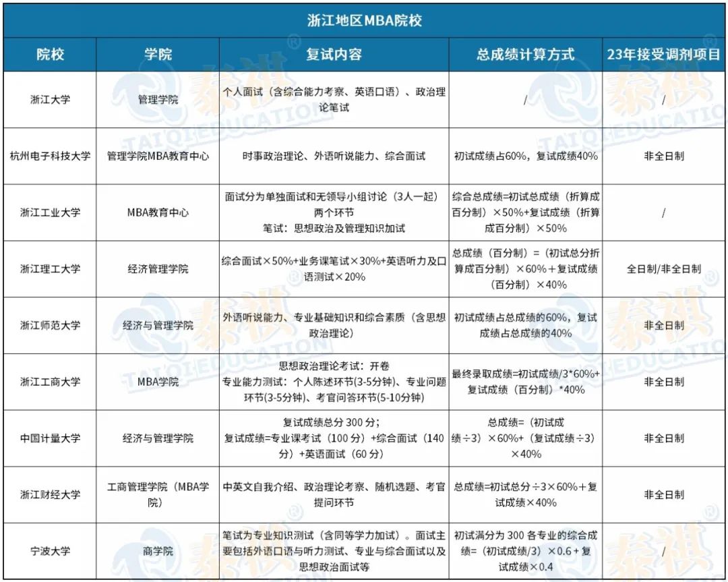Select the 浙江财经大学 cell
The height and width of the screenshot is (582, 728).
[x=50, y=494]
